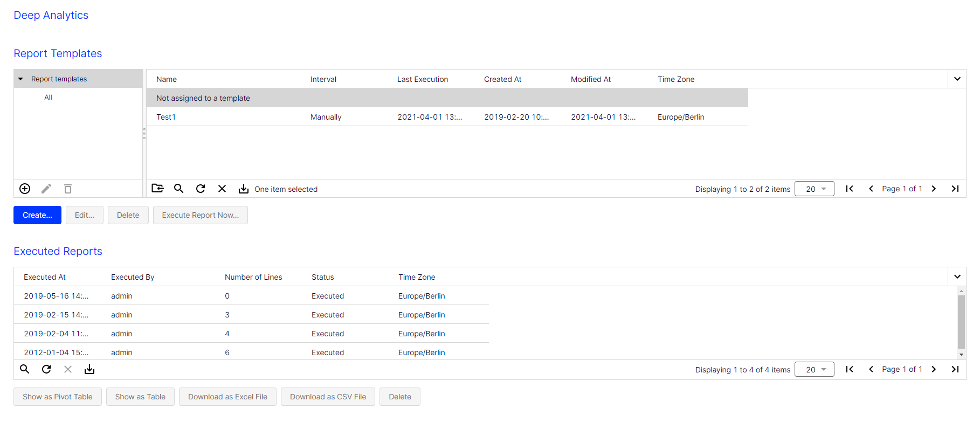
Task: Click the pencil edit icon in tree panel
Action: tap(46, 189)
